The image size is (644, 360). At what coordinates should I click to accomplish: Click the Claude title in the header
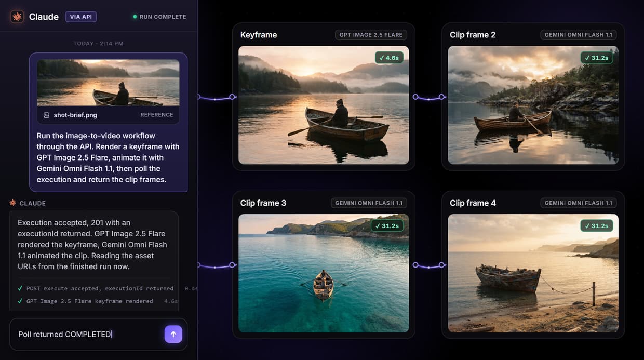tap(44, 17)
